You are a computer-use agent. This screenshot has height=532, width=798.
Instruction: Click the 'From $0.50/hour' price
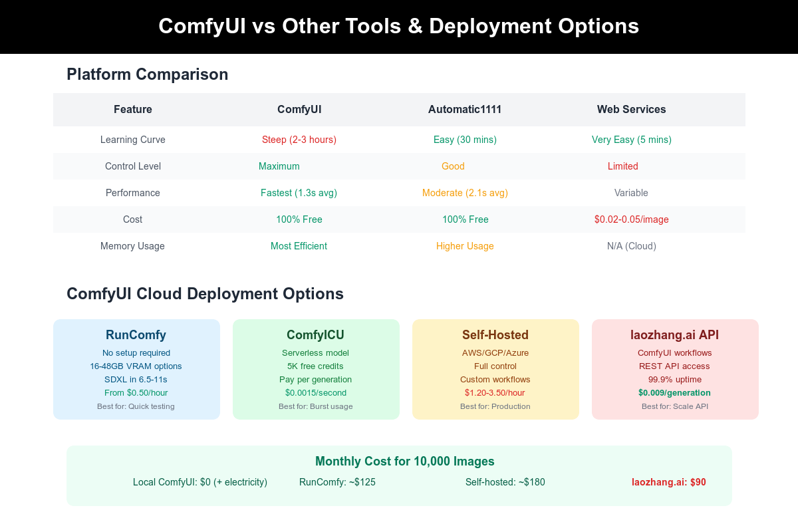click(136, 393)
